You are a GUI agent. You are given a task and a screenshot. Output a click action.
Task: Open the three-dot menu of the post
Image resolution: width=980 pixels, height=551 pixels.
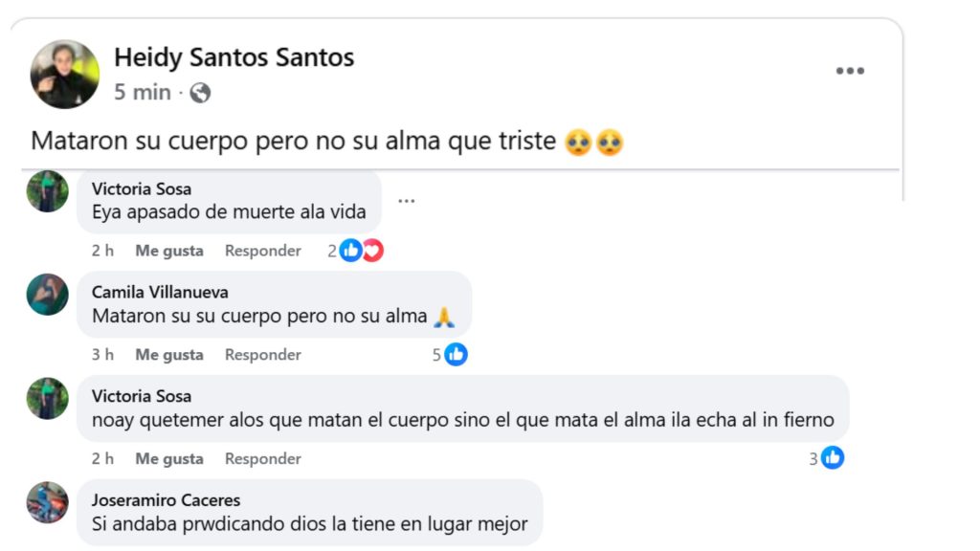[850, 70]
